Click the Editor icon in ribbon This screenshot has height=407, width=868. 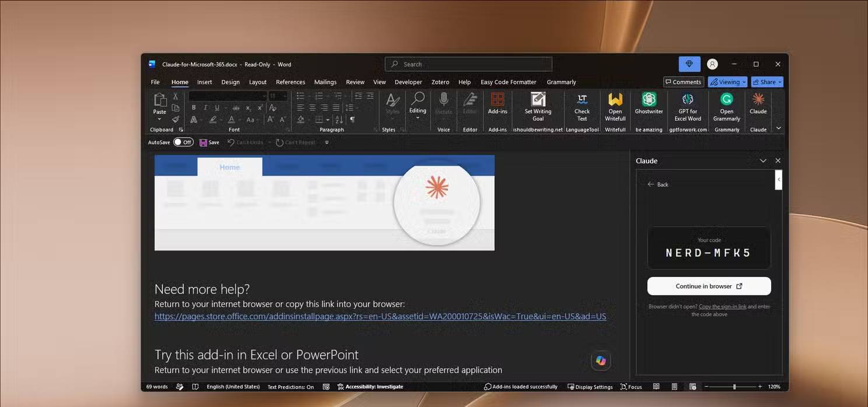[x=470, y=100]
